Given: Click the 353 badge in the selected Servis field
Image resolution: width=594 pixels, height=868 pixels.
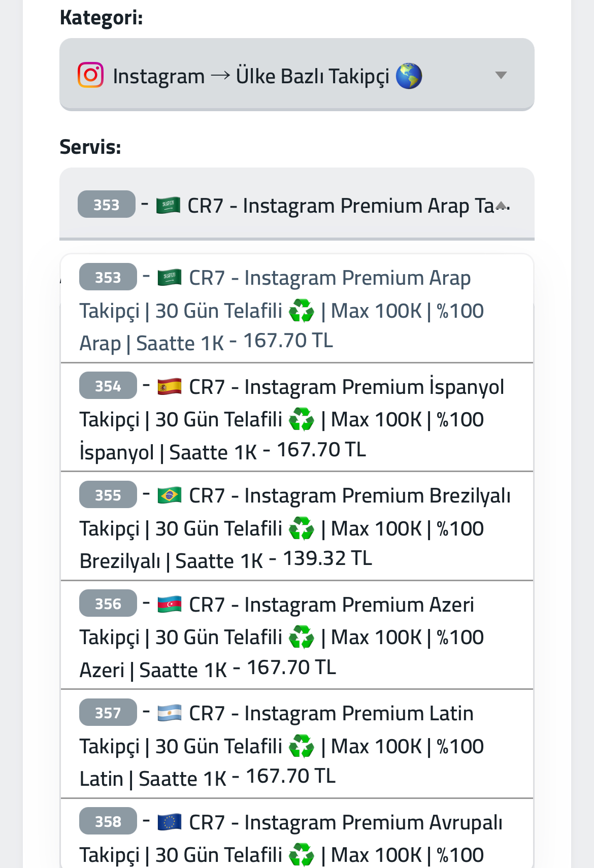Looking at the screenshot, I should [x=107, y=204].
